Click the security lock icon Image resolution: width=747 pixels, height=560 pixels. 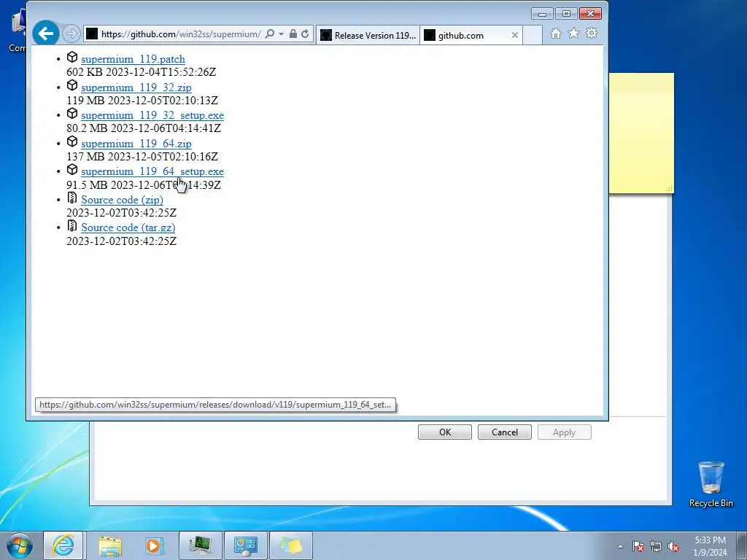pos(293,34)
